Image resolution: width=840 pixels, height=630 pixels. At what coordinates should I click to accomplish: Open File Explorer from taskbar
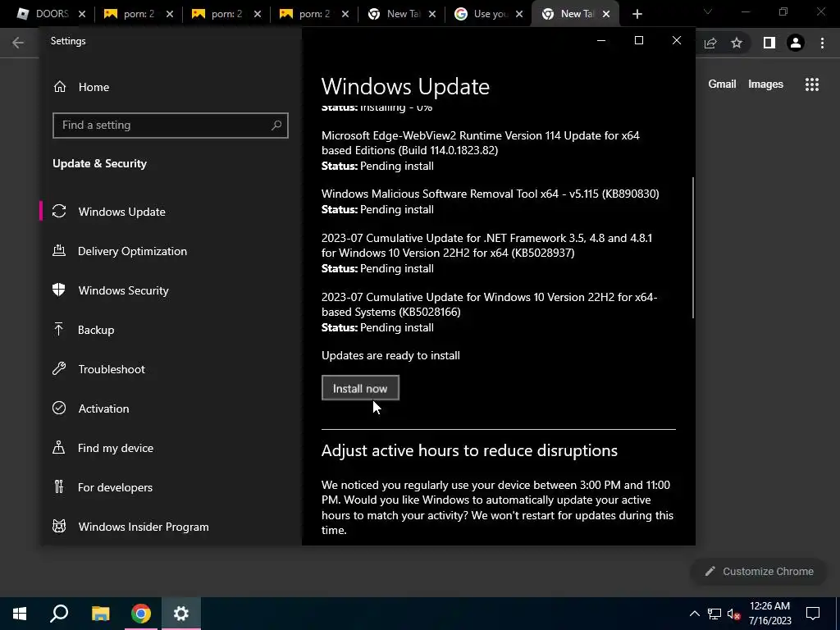[x=100, y=614]
